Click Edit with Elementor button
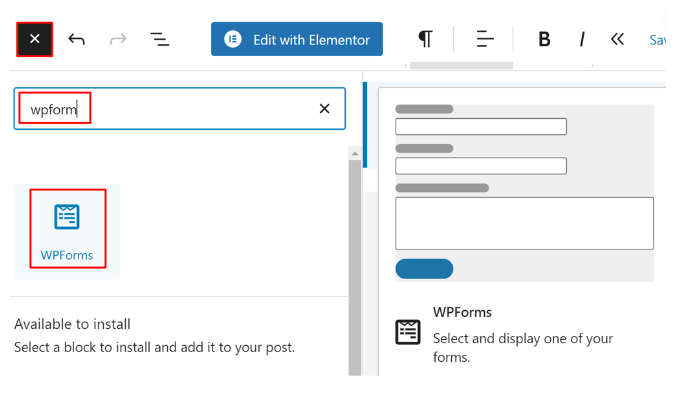Screen dimensions: 675x400 (x=297, y=39)
